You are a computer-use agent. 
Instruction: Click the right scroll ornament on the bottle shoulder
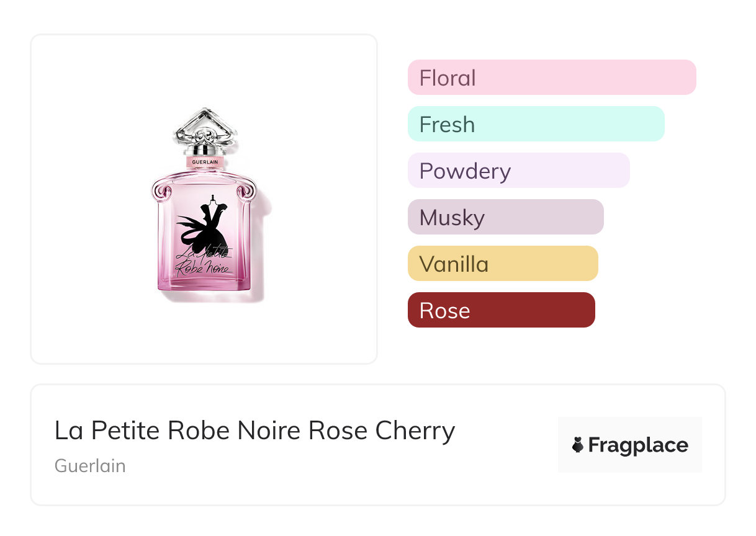[x=246, y=189]
